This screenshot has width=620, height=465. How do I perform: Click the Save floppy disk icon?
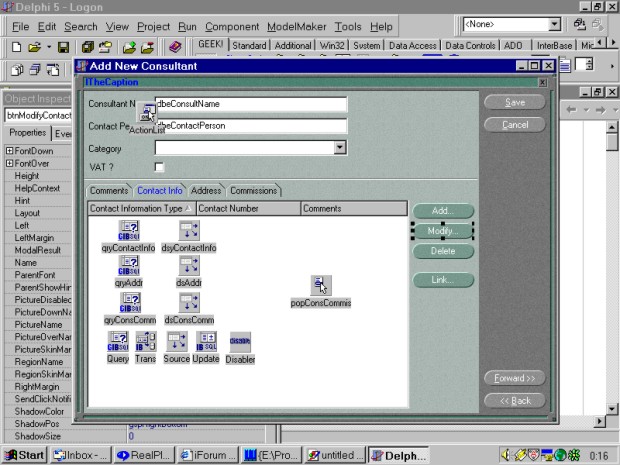click(x=63, y=47)
